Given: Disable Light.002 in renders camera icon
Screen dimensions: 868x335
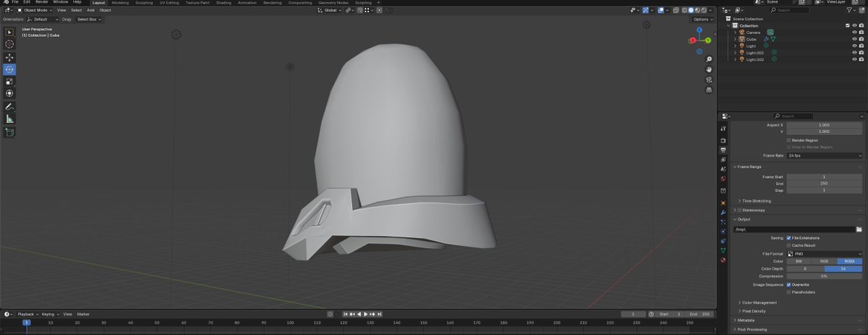Looking at the screenshot, I should coord(862,59).
